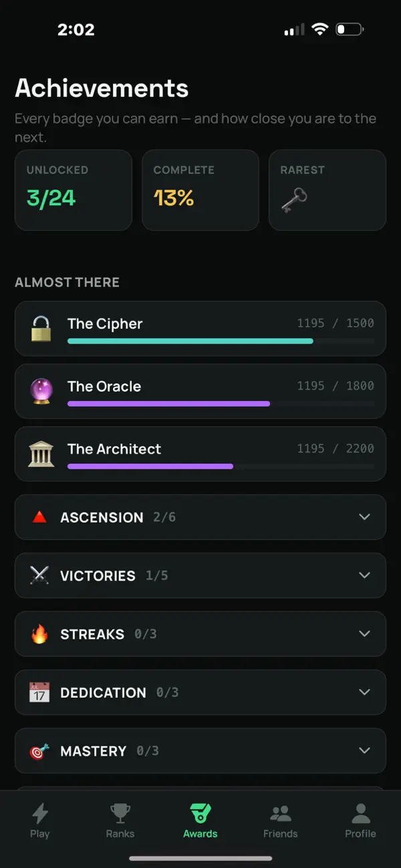This screenshot has height=868, width=401.
Task: Tap the calendar icon beside Dedication
Action: pyautogui.click(x=39, y=692)
